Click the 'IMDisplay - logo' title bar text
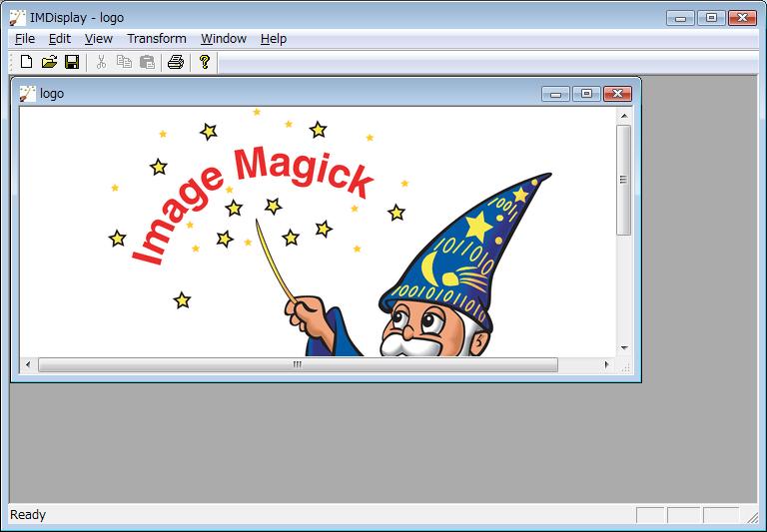Viewport: 767px width, 532px height. coord(77,18)
